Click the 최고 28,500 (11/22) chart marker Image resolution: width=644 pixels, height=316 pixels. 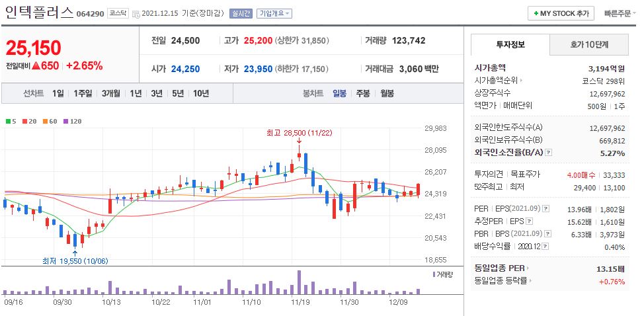coord(299,133)
